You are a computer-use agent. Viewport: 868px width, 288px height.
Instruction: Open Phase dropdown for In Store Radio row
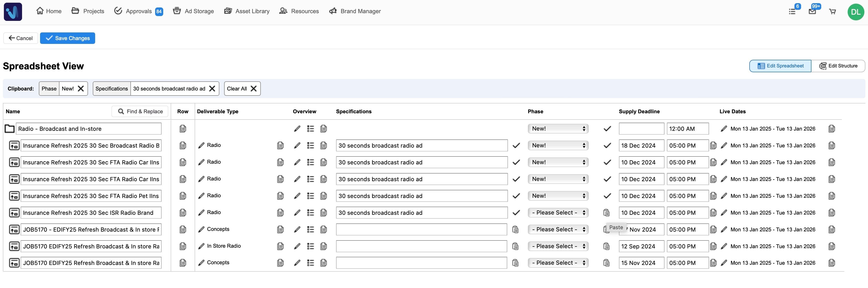(x=558, y=246)
